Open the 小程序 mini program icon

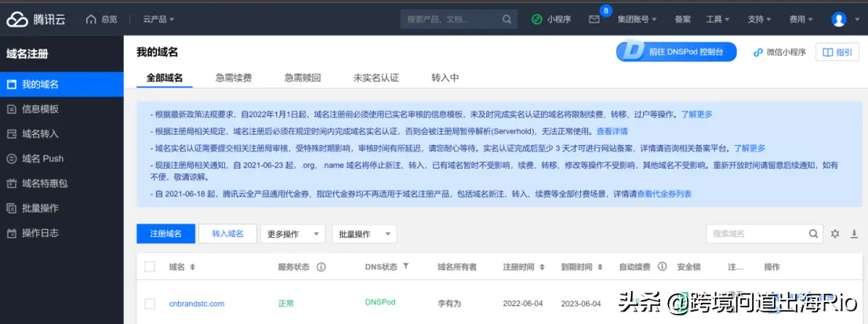536,20
